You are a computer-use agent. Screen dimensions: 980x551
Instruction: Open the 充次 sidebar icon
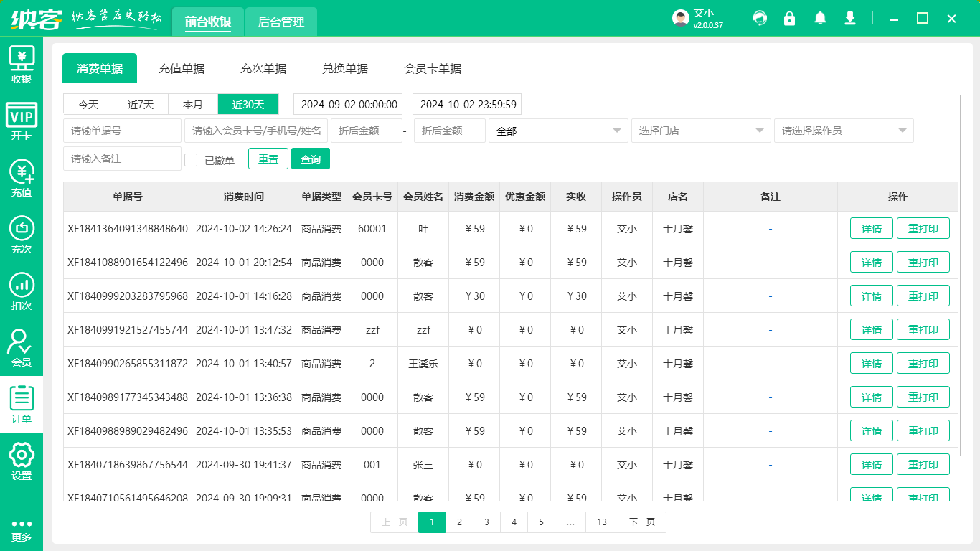(22, 235)
